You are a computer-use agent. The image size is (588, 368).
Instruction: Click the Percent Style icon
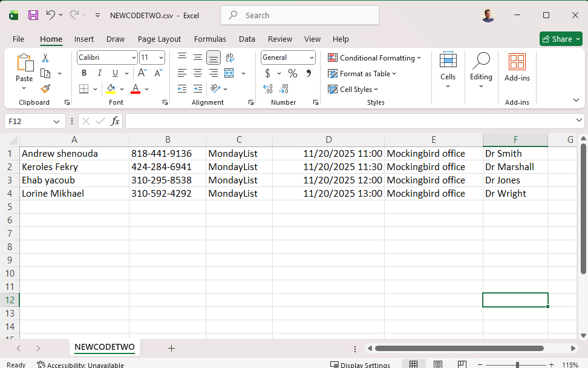tap(293, 73)
